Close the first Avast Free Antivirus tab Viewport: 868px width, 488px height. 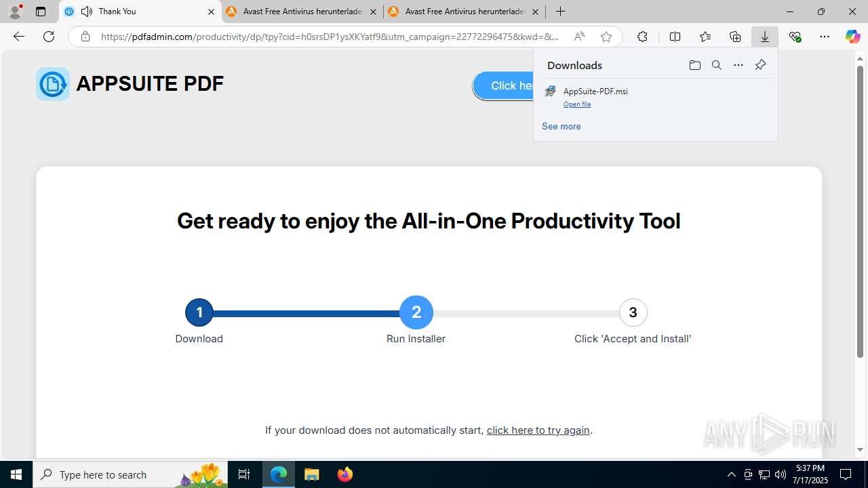coord(373,12)
